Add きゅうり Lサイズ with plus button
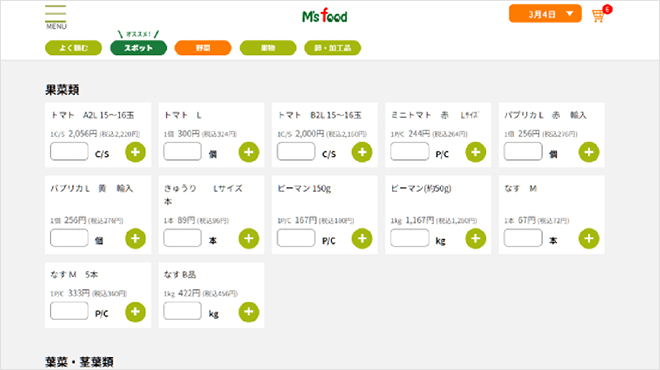This screenshot has width=660, height=370. pyautogui.click(x=249, y=239)
